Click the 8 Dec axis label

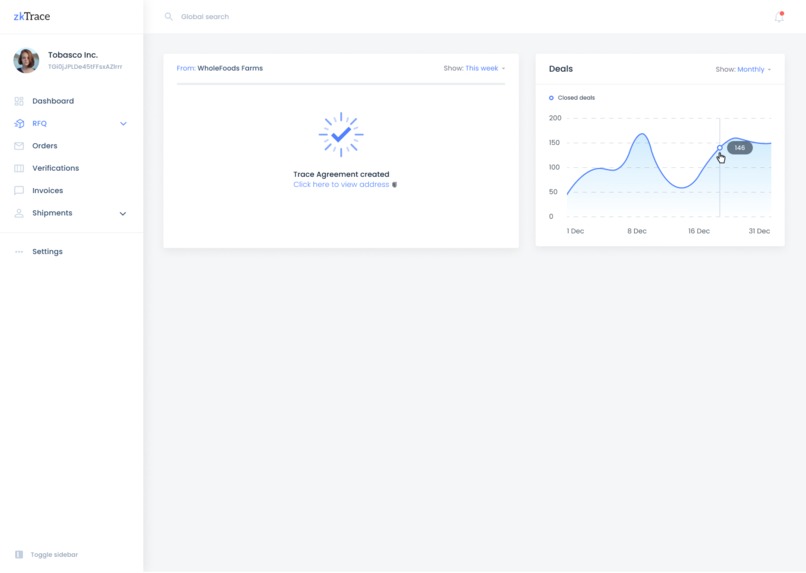[636, 231]
